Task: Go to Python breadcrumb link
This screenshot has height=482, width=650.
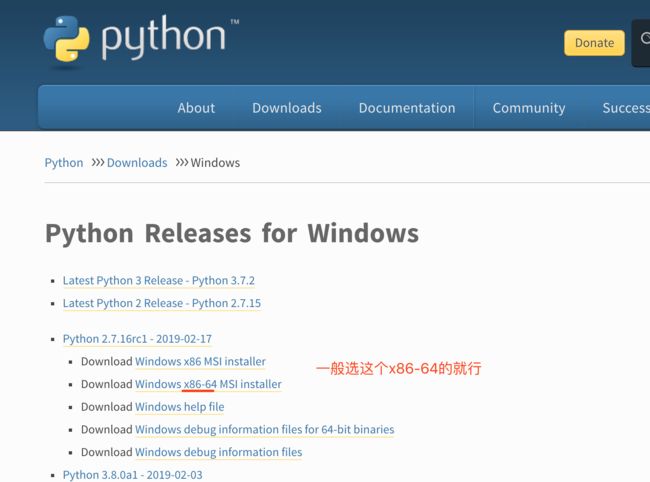Action: point(64,162)
